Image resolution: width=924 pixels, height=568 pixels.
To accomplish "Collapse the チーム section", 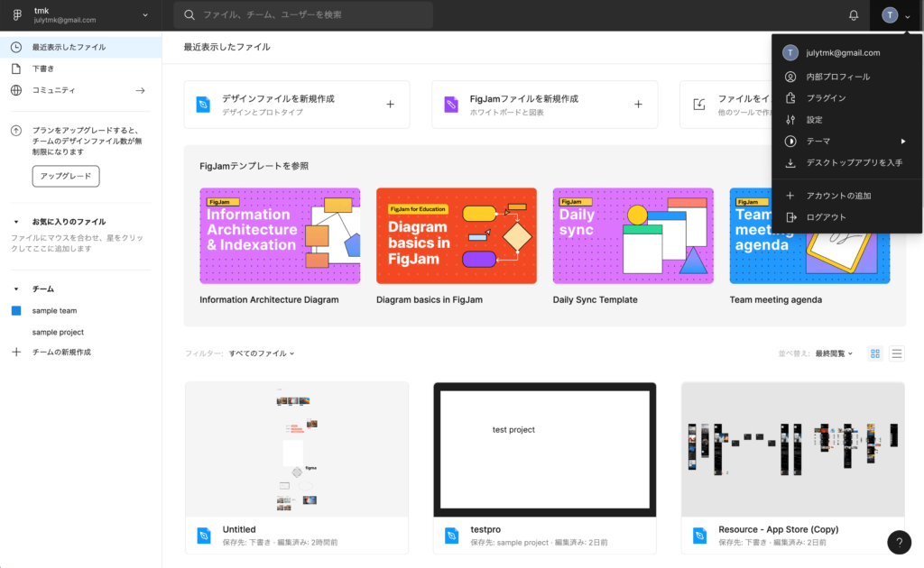I will pos(16,289).
